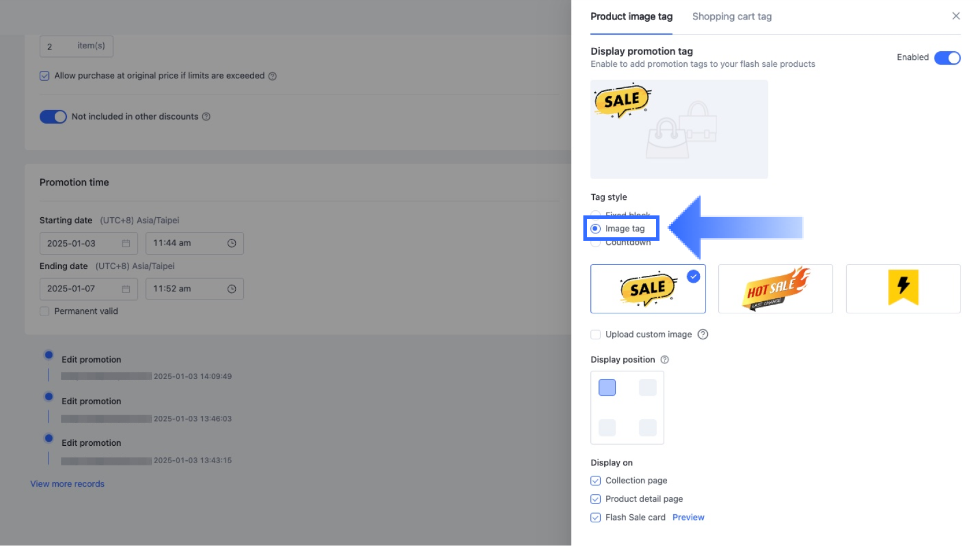This screenshot has height=546, width=980.
Task: Open calendar icon in ending date field
Action: [126, 289]
